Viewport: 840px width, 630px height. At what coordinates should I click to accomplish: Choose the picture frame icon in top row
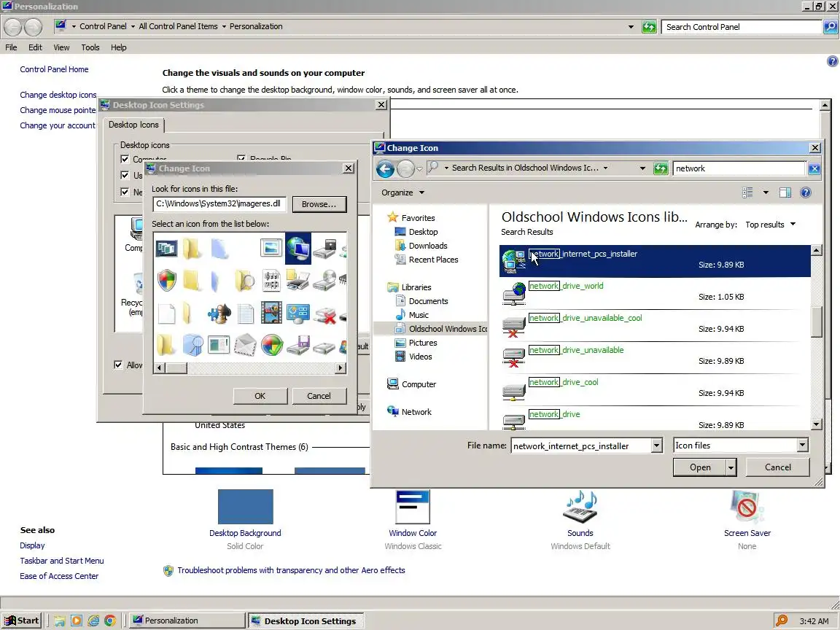point(271,248)
